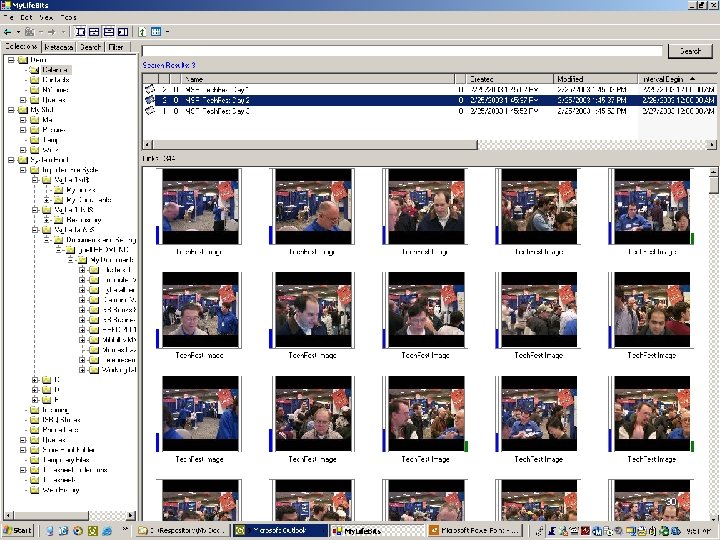Select the third pane-layout icon in the toolbar
Viewport: 720px width, 540px height.
pos(109,32)
